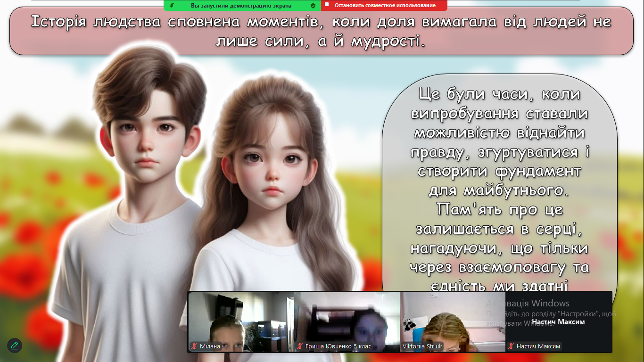Click the Viktoriia Striuk name label
Viewport: 644px width, 362px height.
point(422,346)
